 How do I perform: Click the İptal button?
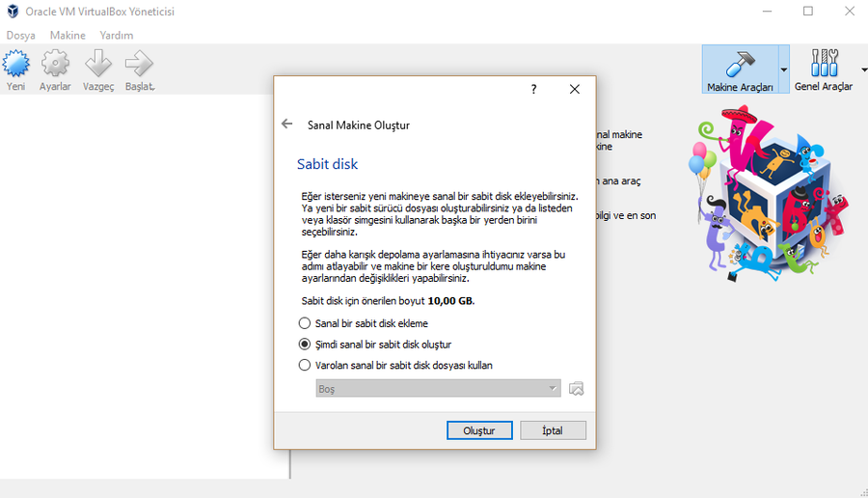tap(553, 430)
